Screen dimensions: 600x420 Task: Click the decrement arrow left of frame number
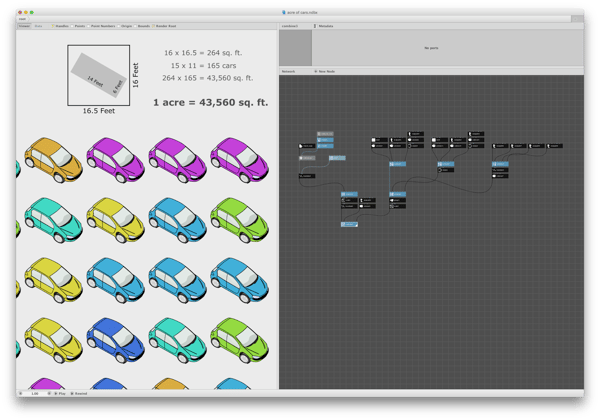click(21, 393)
